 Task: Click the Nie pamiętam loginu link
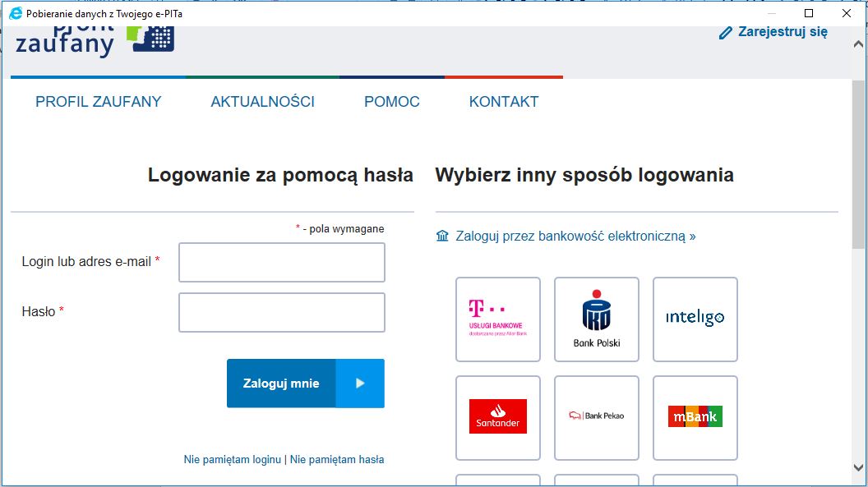click(x=232, y=460)
